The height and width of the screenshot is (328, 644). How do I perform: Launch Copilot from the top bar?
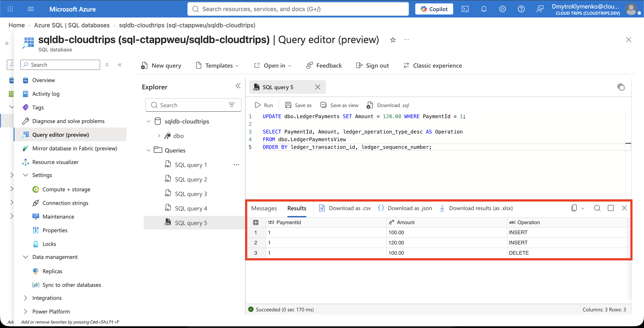(434, 9)
